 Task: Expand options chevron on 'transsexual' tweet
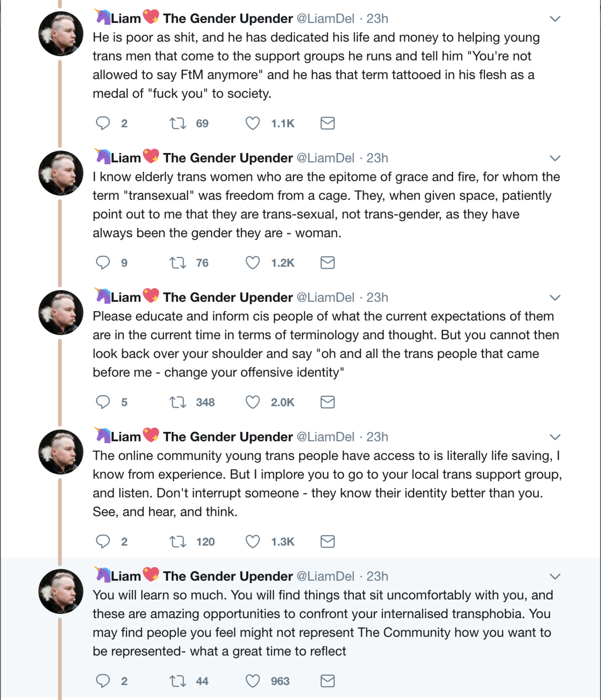(x=555, y=158)
